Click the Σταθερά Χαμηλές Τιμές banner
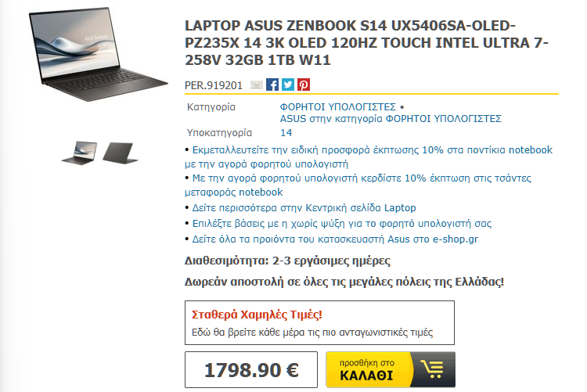This screenshot has height=392, width=587. 319,322
